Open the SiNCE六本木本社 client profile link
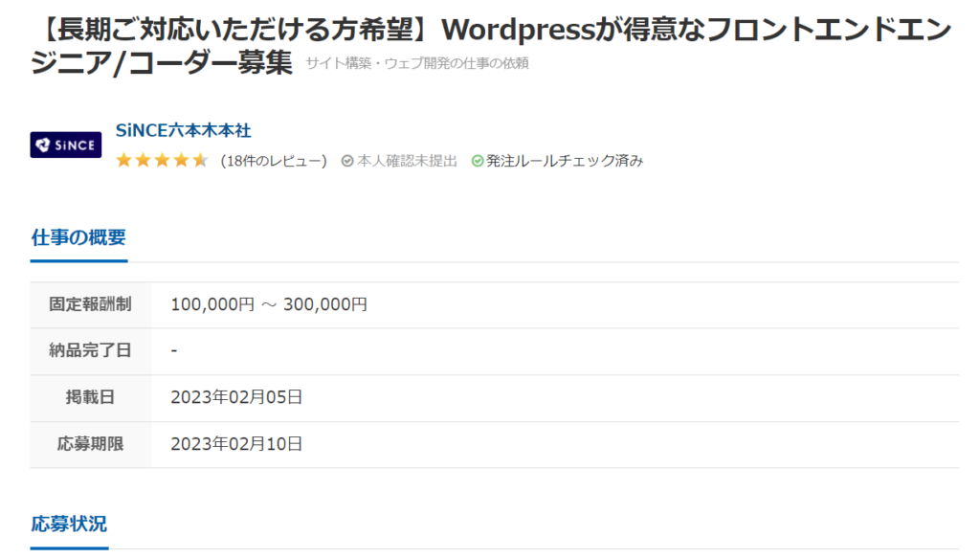Image resolution: width=980 pixels, height=558 pixels. click(x=183, y=130)
